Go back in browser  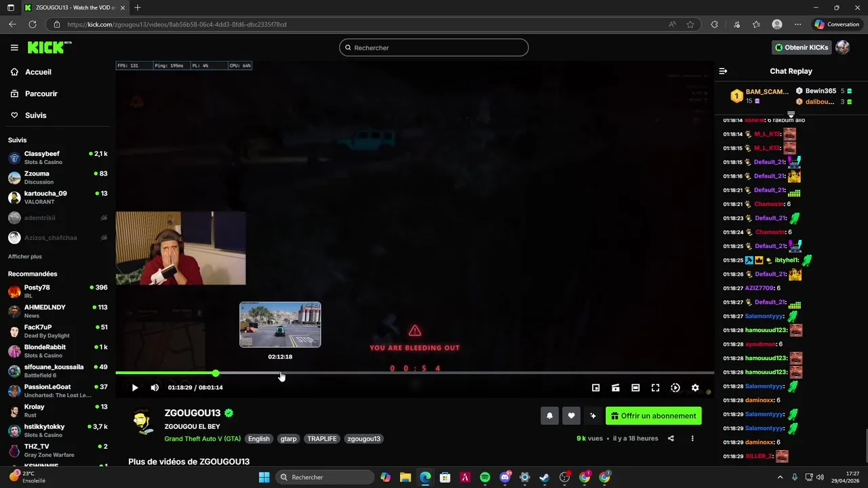[12, 24]
